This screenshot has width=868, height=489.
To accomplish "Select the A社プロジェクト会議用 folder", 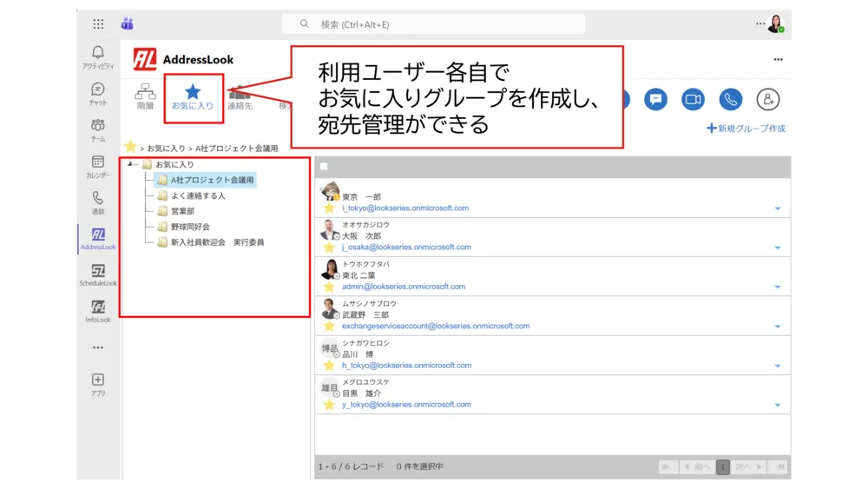I will point(206,180).
